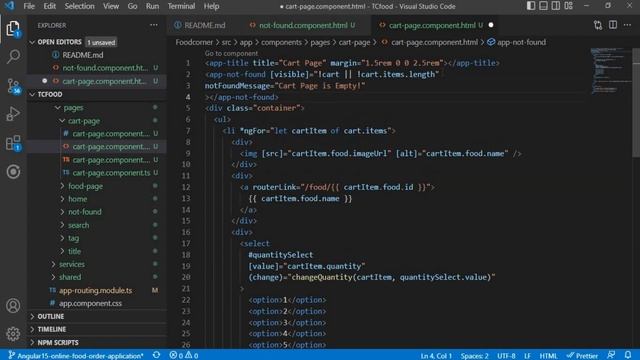Open the Run menu
This screenshot has height=360, width=640.
152,6
